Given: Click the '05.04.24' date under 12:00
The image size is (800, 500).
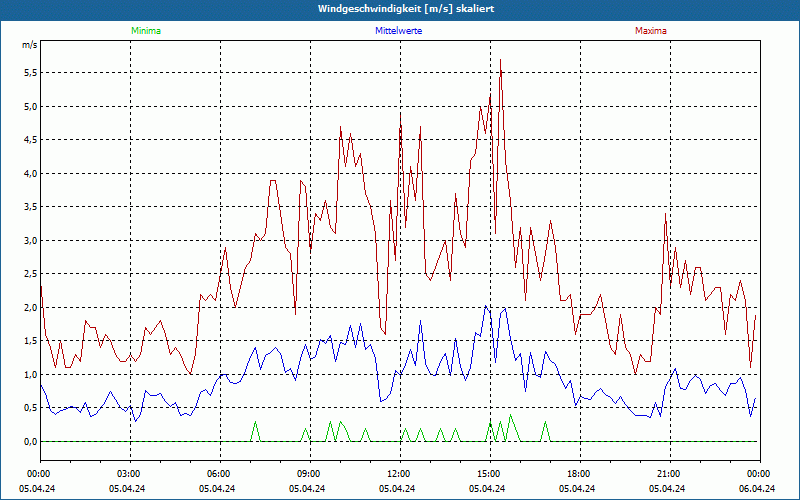Looking at the screenshot, I should click(x=397, y=488).
